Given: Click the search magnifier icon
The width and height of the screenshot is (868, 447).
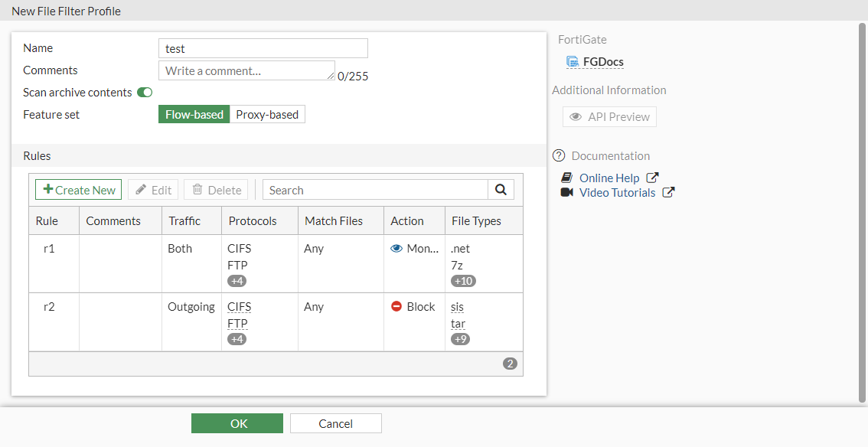Looking at the screenshot, I should (x=501, y=190).
